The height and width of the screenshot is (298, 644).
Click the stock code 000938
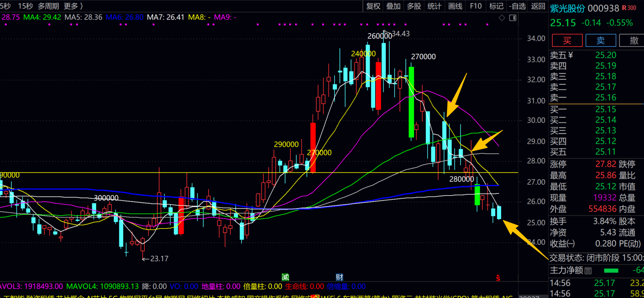point(603,8)
